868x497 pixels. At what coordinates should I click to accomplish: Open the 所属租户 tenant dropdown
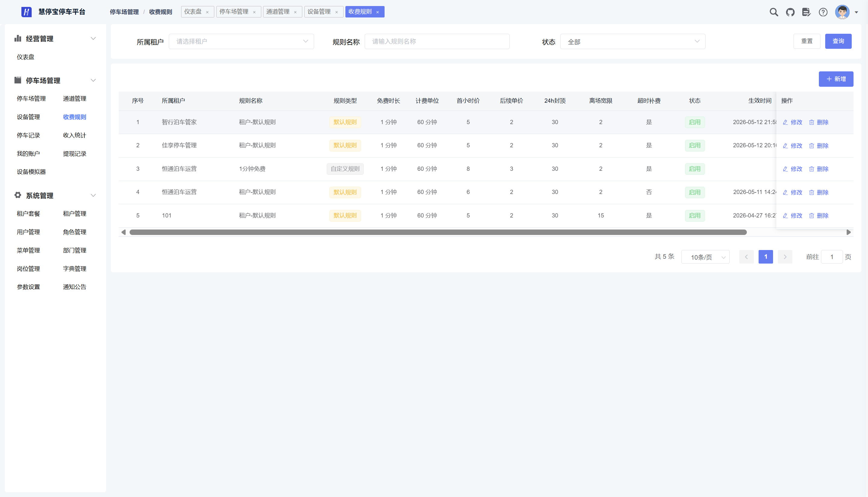pyautogui.click(x=241, y=41)
